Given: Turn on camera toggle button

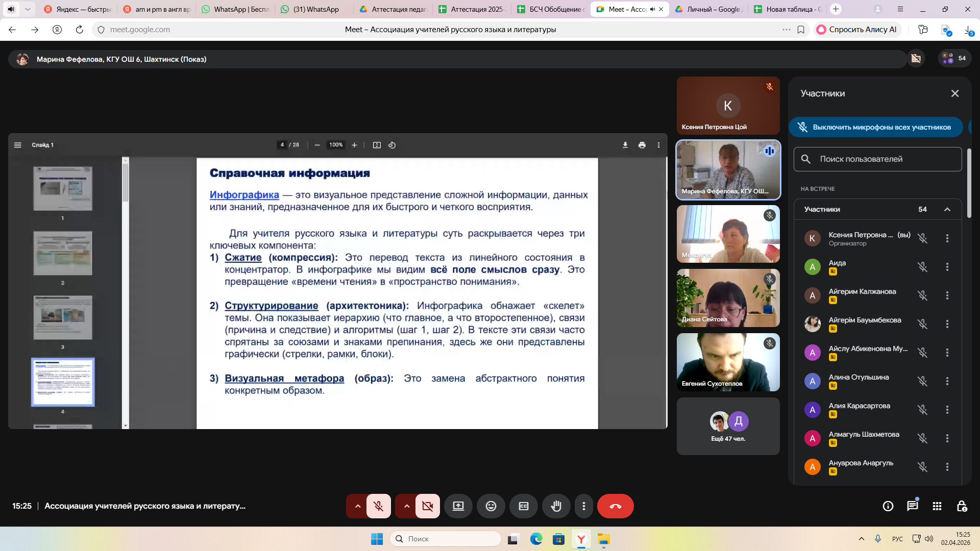Looking at the screenshot, I should pos(427,506).
